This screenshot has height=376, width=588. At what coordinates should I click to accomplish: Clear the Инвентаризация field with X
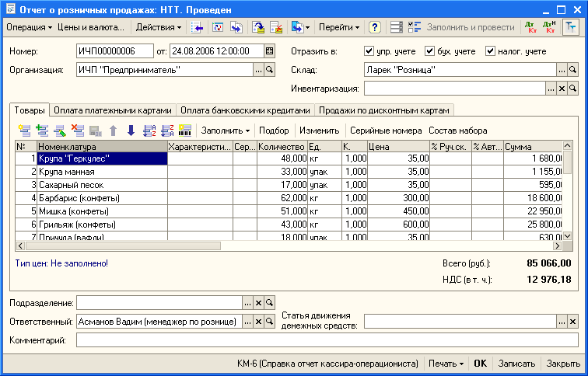[x=562, y=89]
